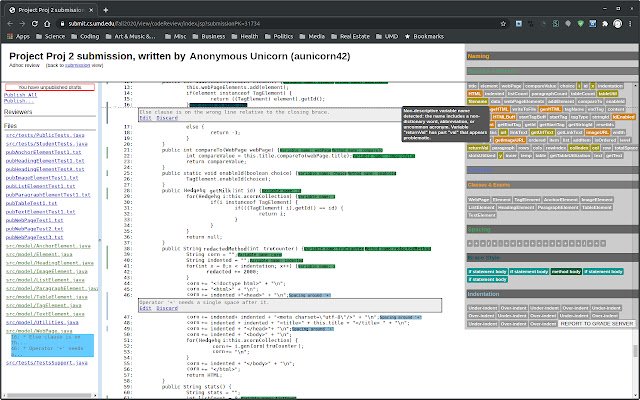Click the Spacing section header
This screenshot has height=400, width=640.
point(551,230)
